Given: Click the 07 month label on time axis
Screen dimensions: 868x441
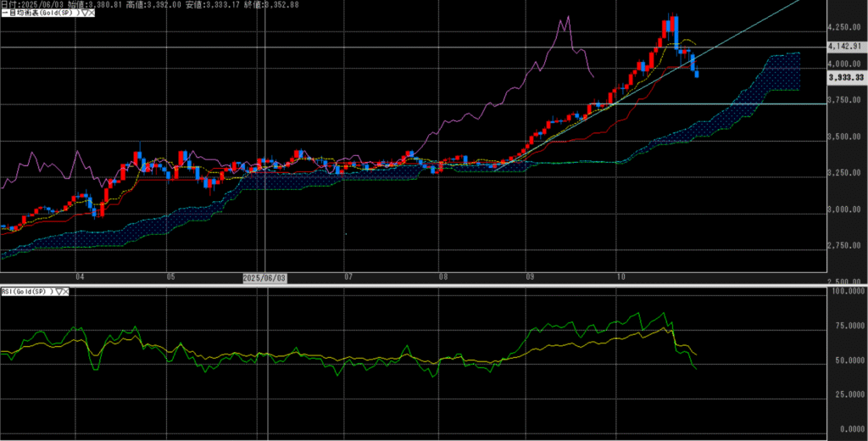Looking at the screenshot, I should pyautogui.click(x=348, y=277).
